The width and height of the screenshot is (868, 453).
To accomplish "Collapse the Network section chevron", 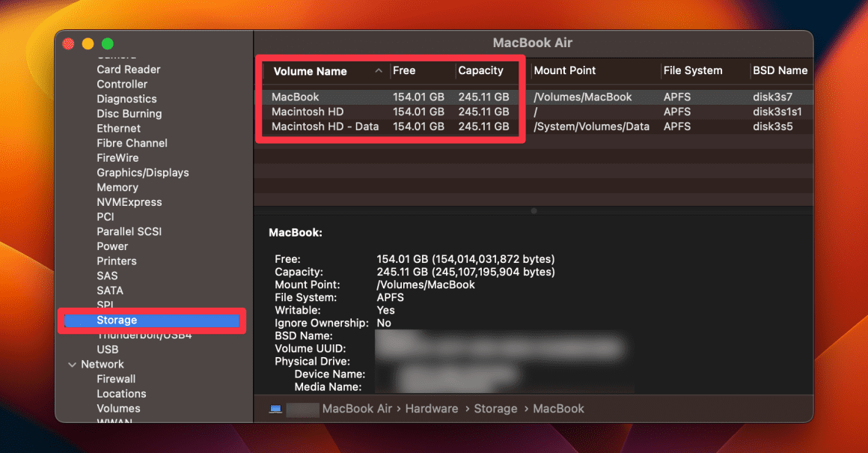I will (73, 364).
